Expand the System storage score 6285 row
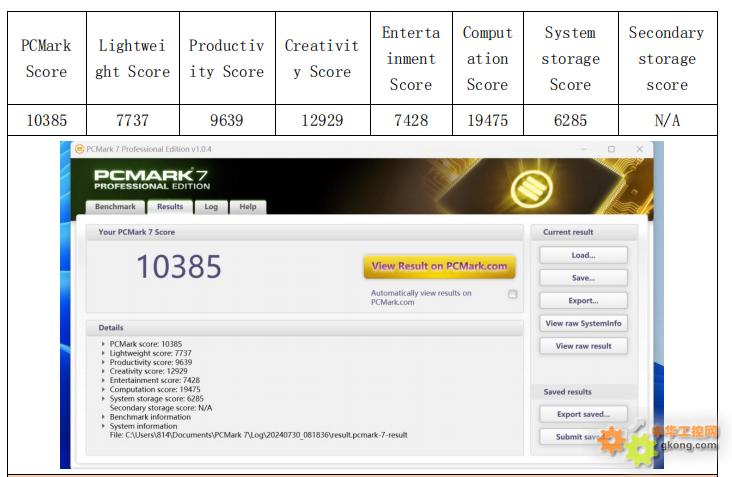 tap(103, 399)
